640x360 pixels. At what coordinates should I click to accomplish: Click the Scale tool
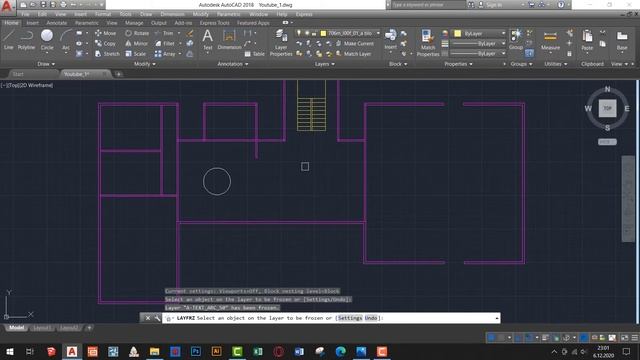[136, 53]
